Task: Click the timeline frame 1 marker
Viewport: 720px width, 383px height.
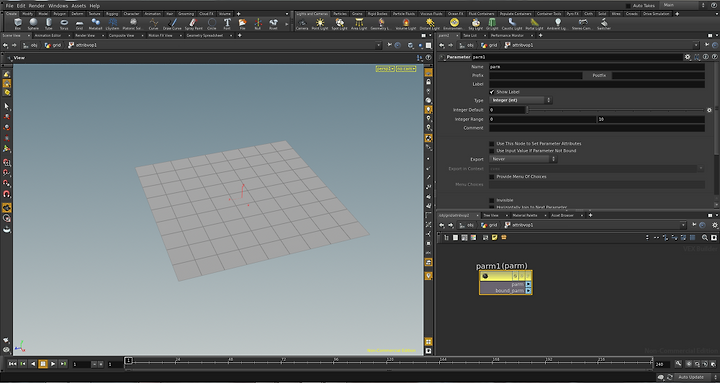Action: click(x=129, y=360)
